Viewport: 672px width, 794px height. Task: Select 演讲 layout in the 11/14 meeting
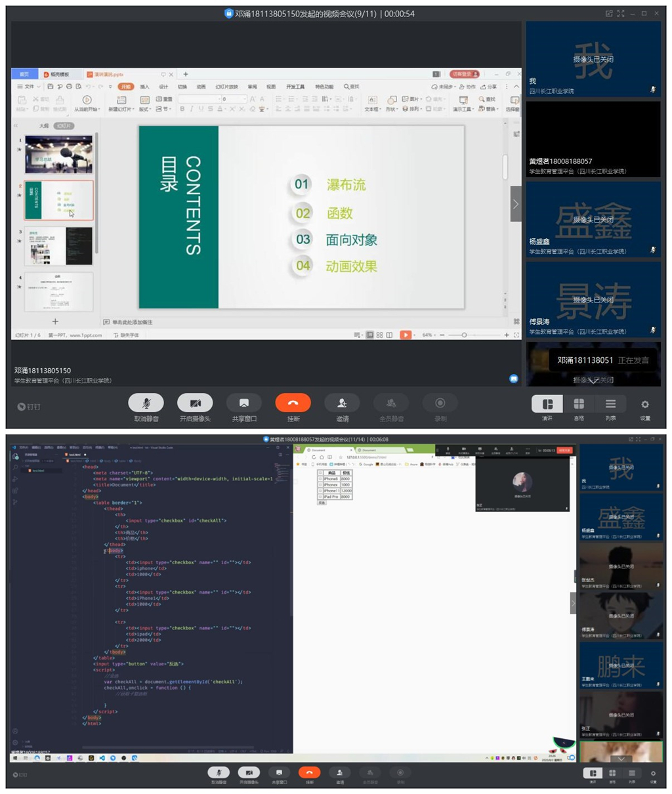tap(593, 773)
